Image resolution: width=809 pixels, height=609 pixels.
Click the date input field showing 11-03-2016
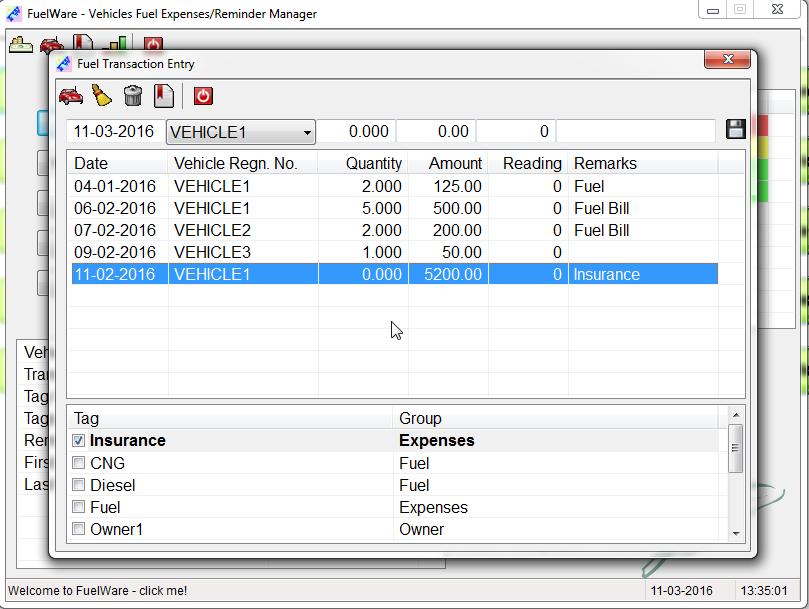pyautogui.click(x=113, y=131)
